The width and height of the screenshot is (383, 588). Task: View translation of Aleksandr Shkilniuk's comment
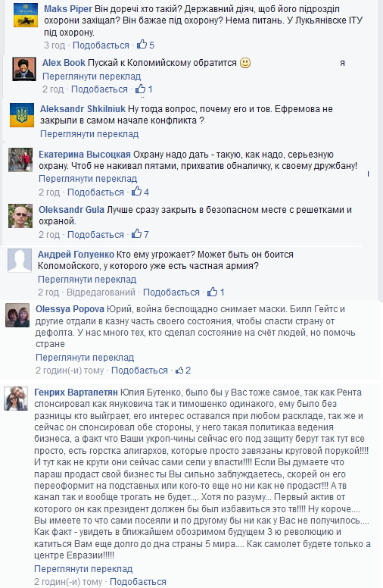click(x=89, y=134)
